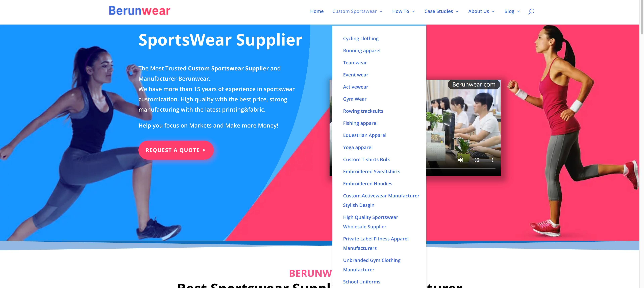Select Cycling clothing from submenu
Viewport: 644px width, 288px height.
tap(361, 39)
